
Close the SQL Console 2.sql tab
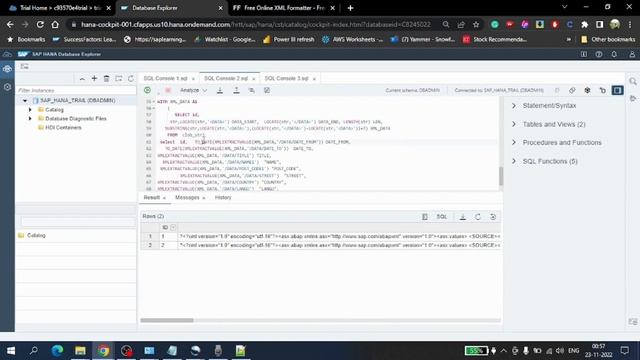click(253, 79)
